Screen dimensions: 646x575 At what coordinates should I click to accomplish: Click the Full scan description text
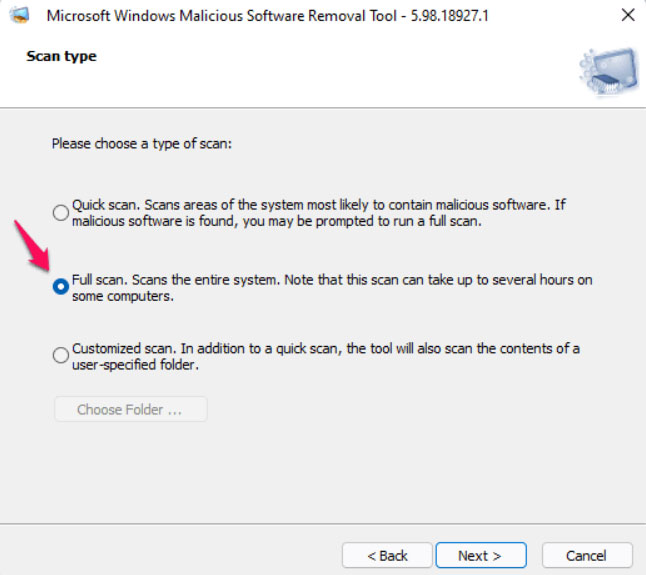pos(331,280)
